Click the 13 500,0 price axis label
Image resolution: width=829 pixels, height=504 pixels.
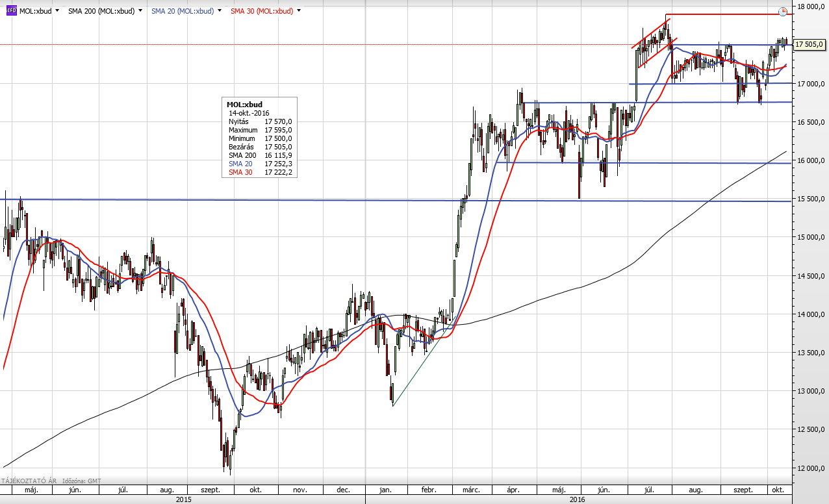point(811,353)
